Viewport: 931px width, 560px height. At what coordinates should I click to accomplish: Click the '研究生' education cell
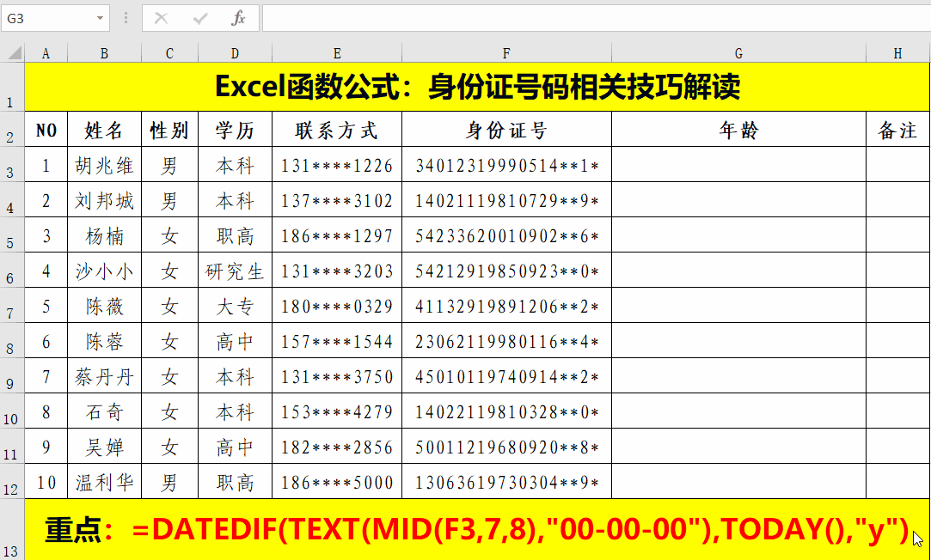[236, 271]
